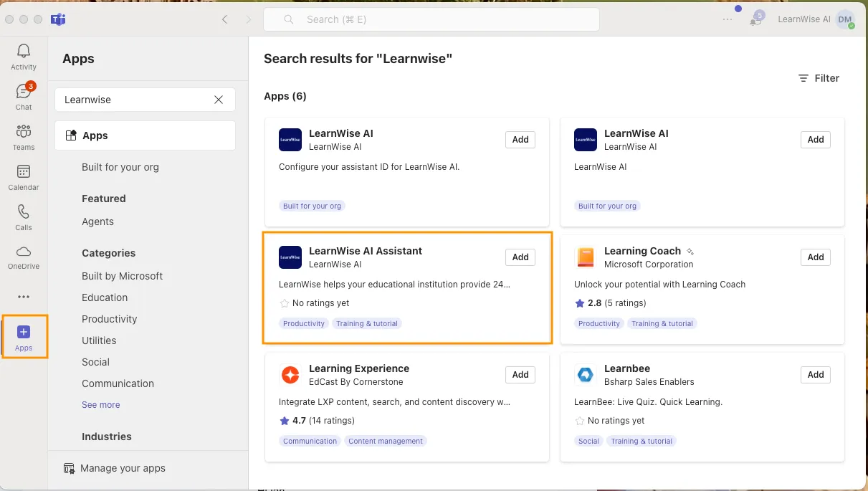Select the Utilities category
Screen dimensions: 868x491
99,340
